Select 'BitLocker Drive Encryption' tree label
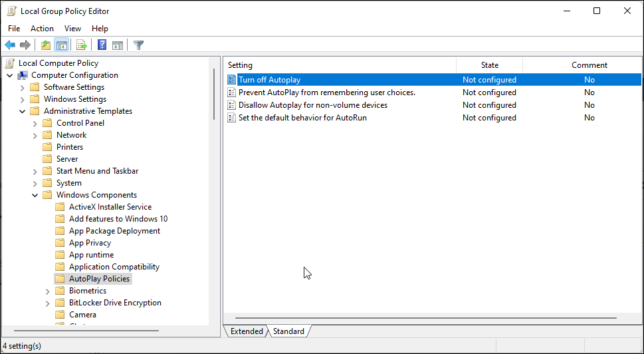This screenshot has height=354, width=644. pos(115,303)
